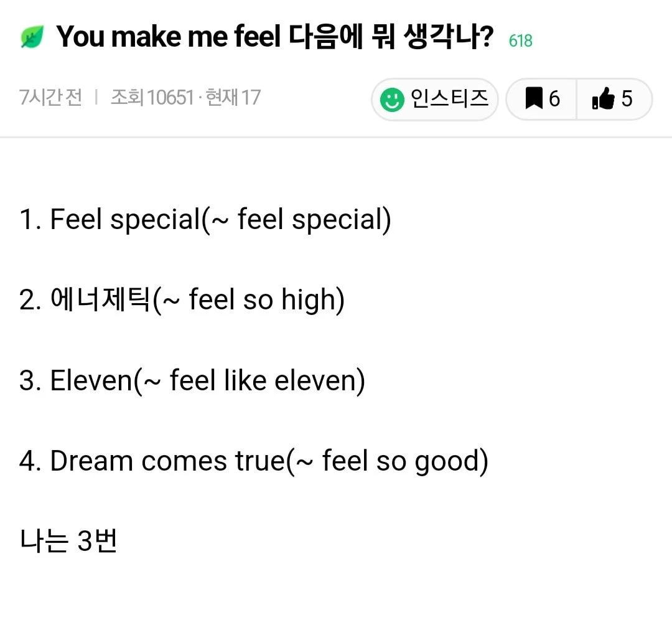The image size is (672, 620).
Task: Open the 인스티즈 button label
Action: point(449,99)
